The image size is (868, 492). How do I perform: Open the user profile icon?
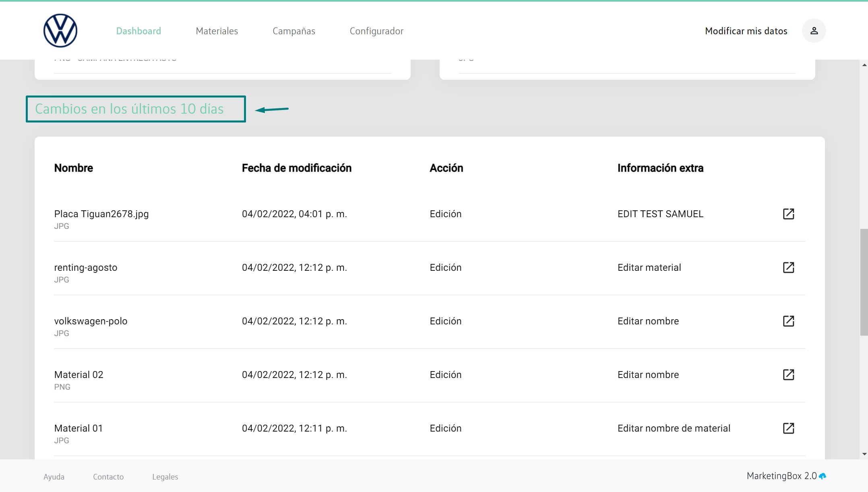point(814,31)
